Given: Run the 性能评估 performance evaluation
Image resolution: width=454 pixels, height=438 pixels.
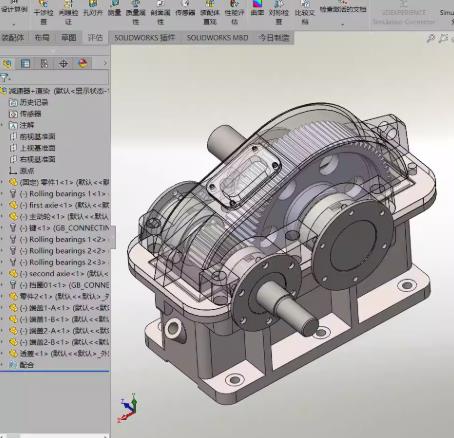Looking at the screenshot, I should point(235,13).
